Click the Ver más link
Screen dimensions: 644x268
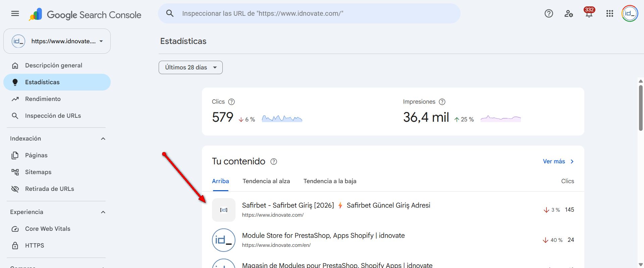click(558, 162)
